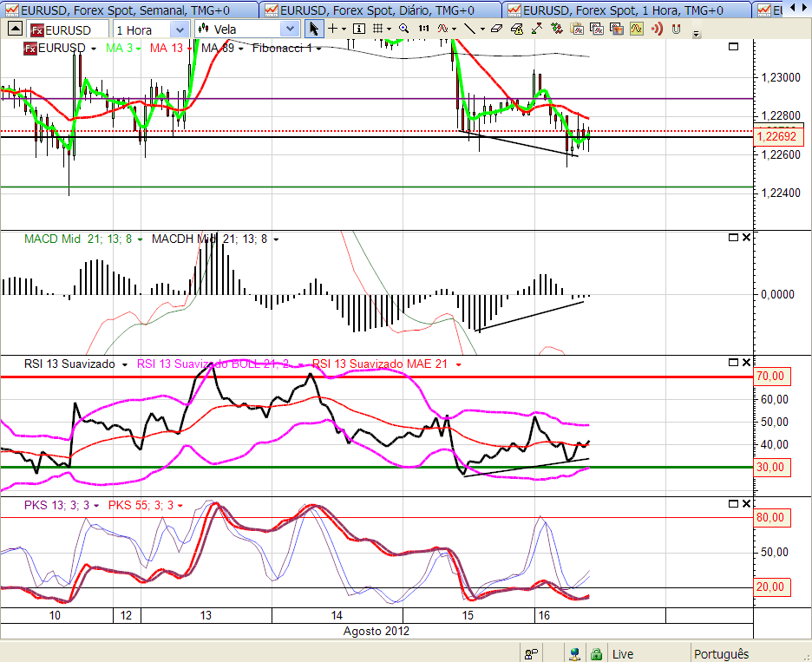This screenshot has width=812, height=662.
Task: Close the RSI indicator pane
Action: click(746, 362)
